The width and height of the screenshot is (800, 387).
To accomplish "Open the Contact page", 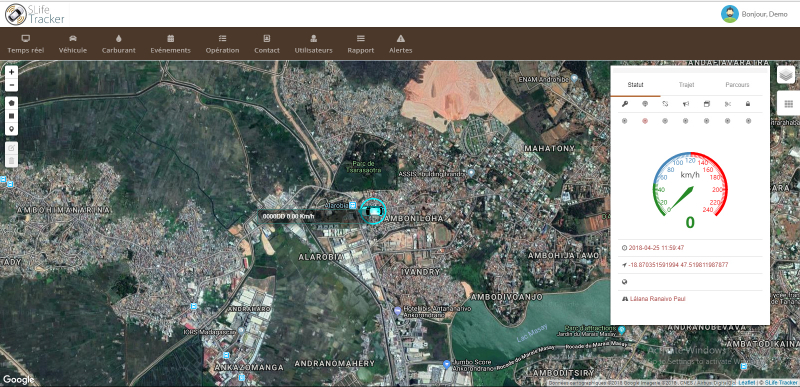I will pyautogui.click(x=267, y=44).
